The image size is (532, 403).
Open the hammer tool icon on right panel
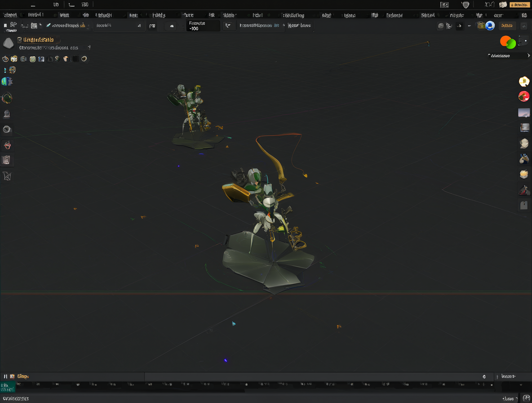click(524, 159)
